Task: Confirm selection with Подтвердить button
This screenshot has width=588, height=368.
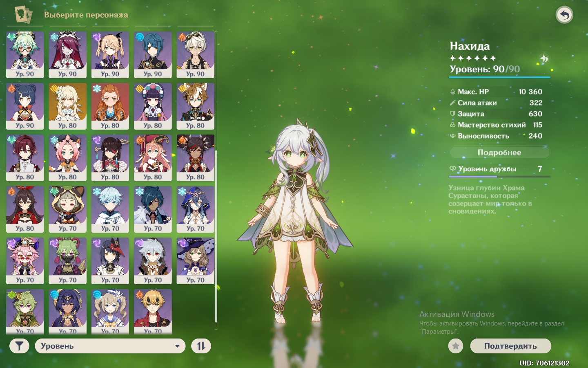Action: pos(510,346)
